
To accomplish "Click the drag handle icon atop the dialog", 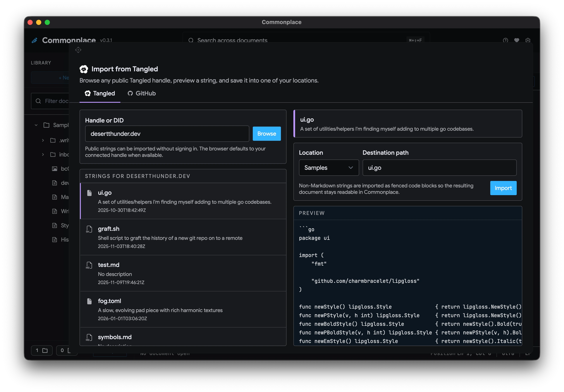I will coord(78,50).
